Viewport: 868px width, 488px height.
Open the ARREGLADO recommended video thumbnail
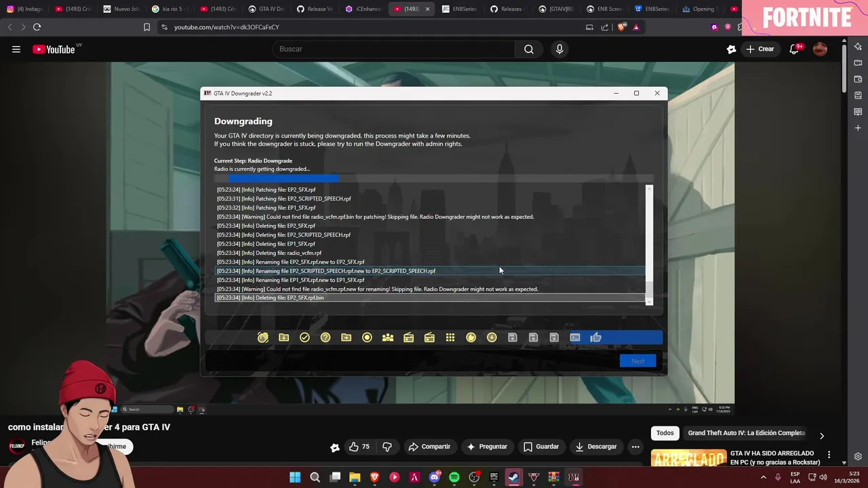[688, 458]
